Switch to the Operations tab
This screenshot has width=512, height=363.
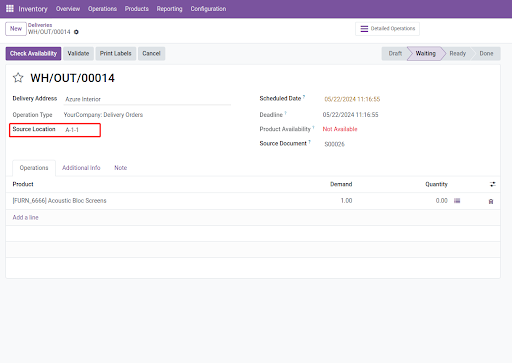(34, 168)
